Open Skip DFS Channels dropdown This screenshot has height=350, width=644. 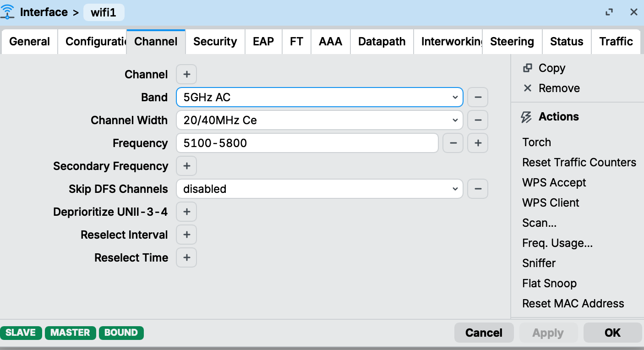319,189
